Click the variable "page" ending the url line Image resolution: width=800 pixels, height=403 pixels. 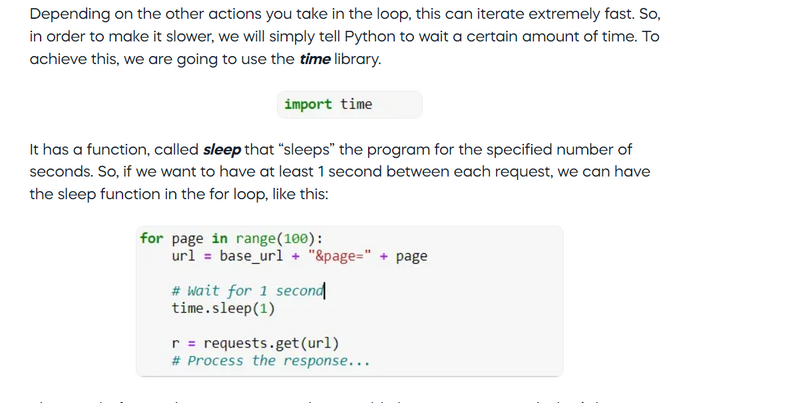pyautogui.click(x=411, y=256)
